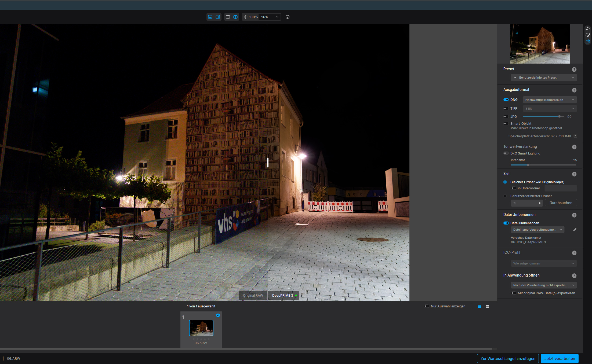Screen dimensions: 592x364
Task: Open the sparkles corrections panel icon
Action: [587, 28]
